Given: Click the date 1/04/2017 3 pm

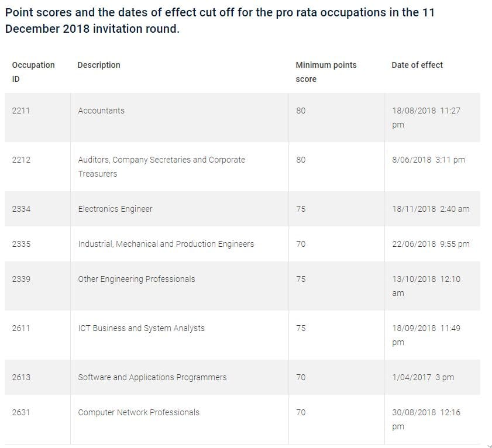Looking at the screenshot, I should coord(423,377).
